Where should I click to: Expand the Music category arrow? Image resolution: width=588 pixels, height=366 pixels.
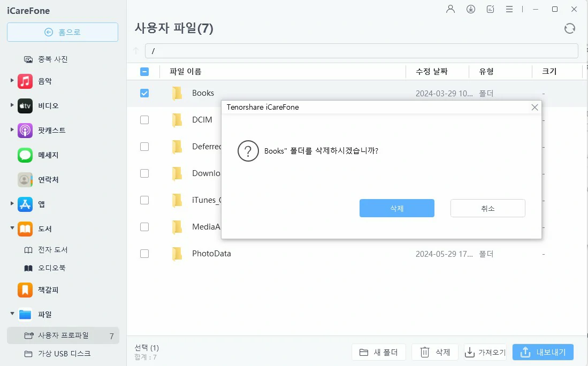click(12, 81)
